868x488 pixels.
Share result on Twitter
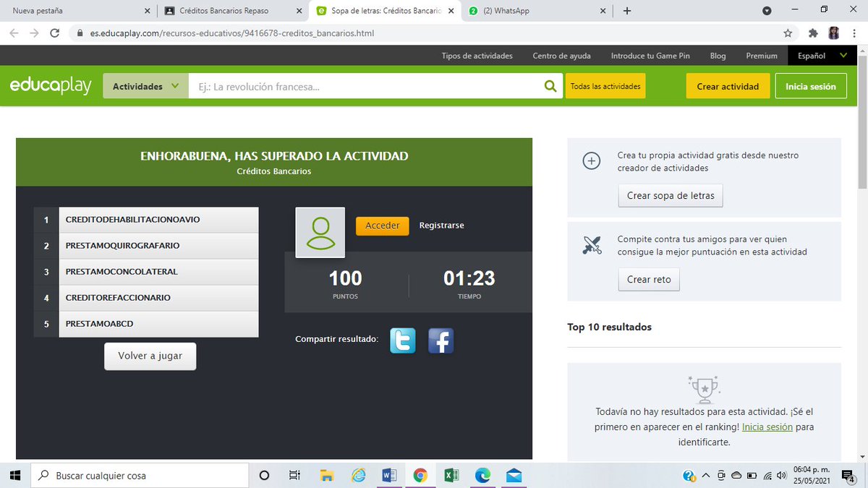(x=403, y=341)
